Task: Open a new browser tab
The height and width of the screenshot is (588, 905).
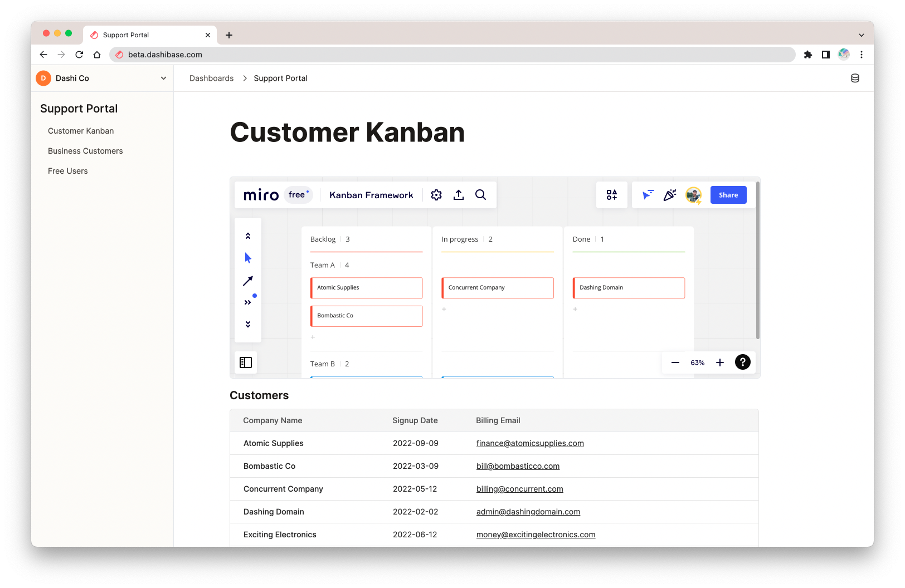Action: pos(229,35)
